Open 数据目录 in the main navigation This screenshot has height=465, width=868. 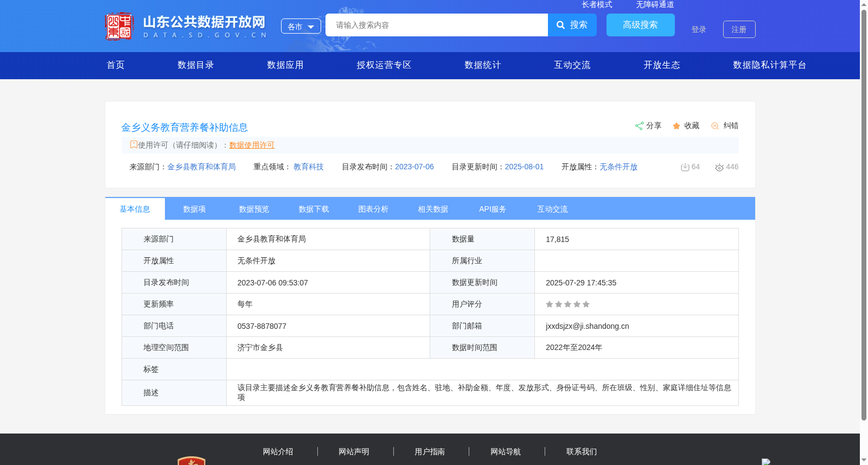(x=196, y=65)
